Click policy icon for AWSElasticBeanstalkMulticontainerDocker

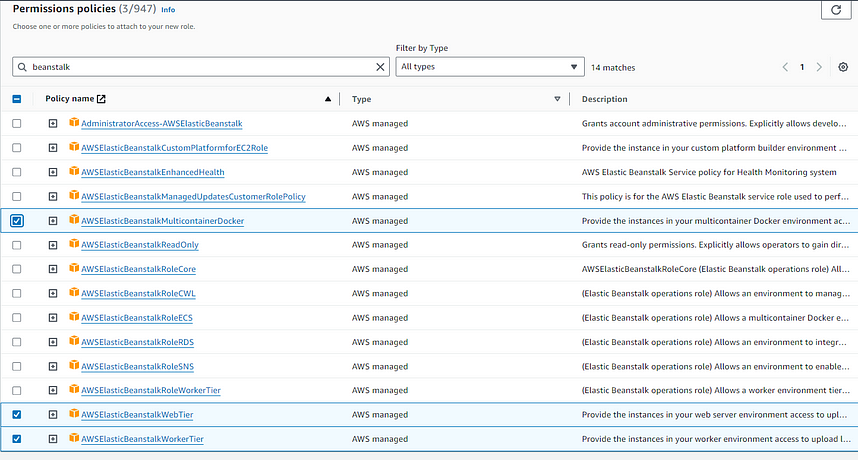(74, 220)
